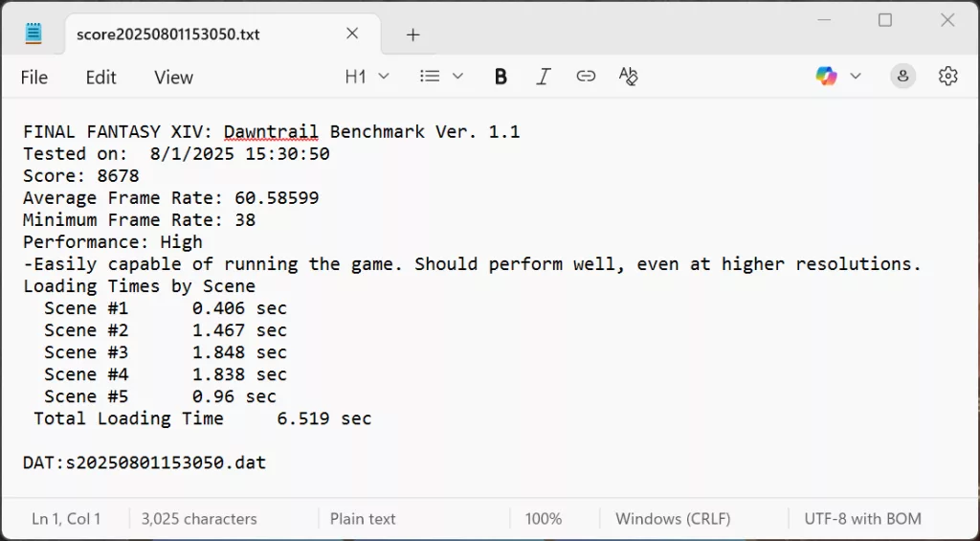980x541 pixels.
Task: Click the 'DAT:s20250801153050.dat' line
Action: (145, 462)
